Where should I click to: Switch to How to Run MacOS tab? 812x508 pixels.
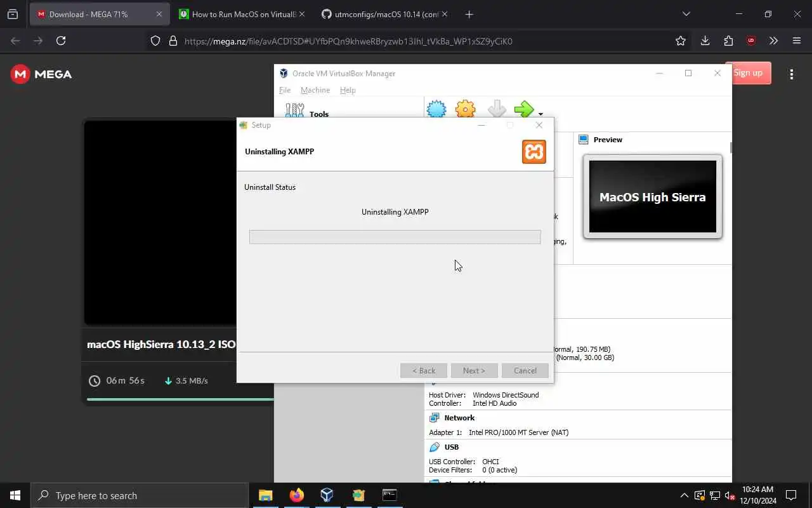pos(241,14)
